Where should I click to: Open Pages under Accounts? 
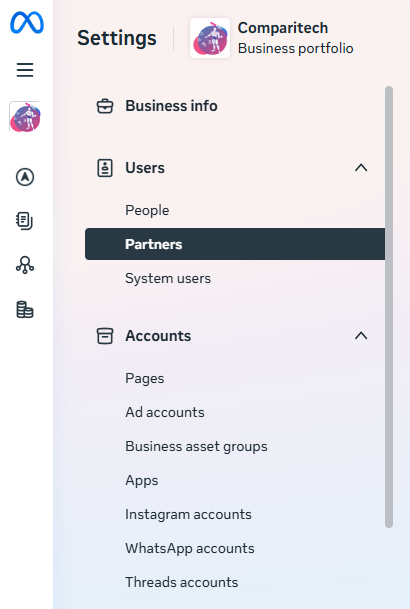(x=144, y=379)
